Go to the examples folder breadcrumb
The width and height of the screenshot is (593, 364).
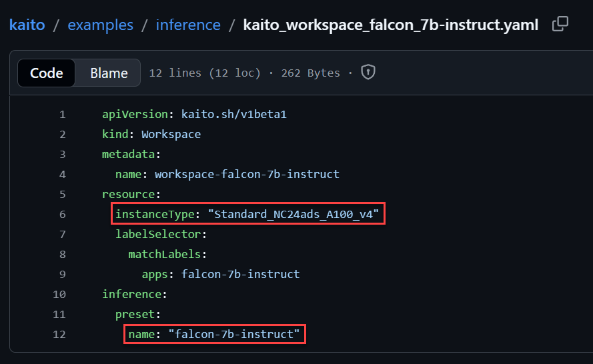101,25
